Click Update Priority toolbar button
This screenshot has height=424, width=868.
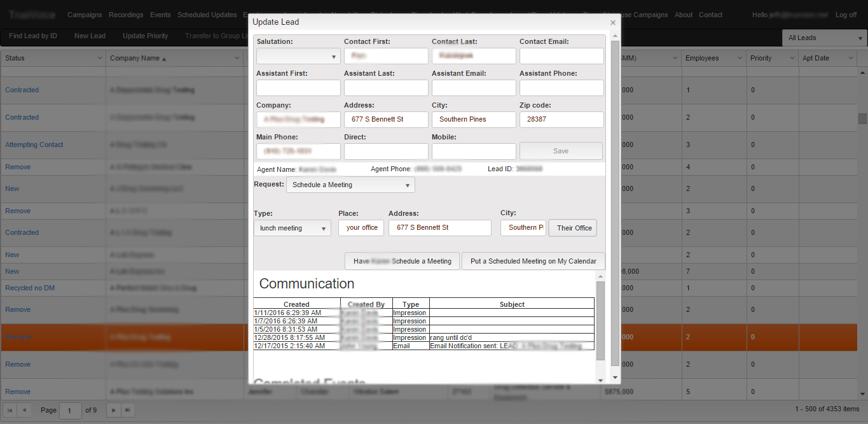coord(146,36)
